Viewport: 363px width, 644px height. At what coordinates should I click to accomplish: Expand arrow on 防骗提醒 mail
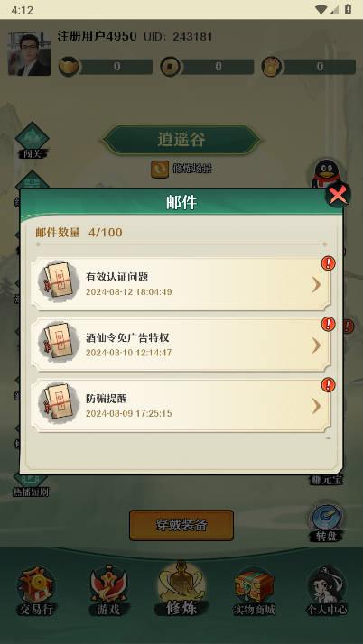(x=316, y=406)
